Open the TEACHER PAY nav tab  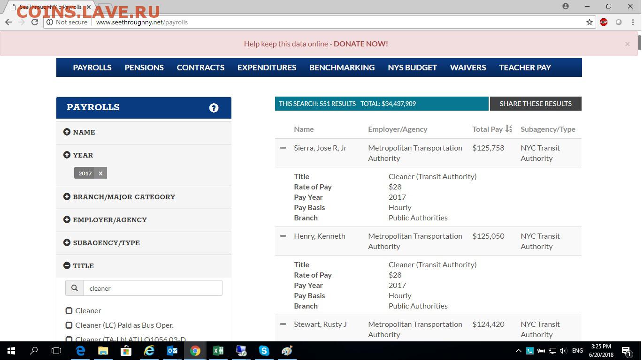coord(525,68)
